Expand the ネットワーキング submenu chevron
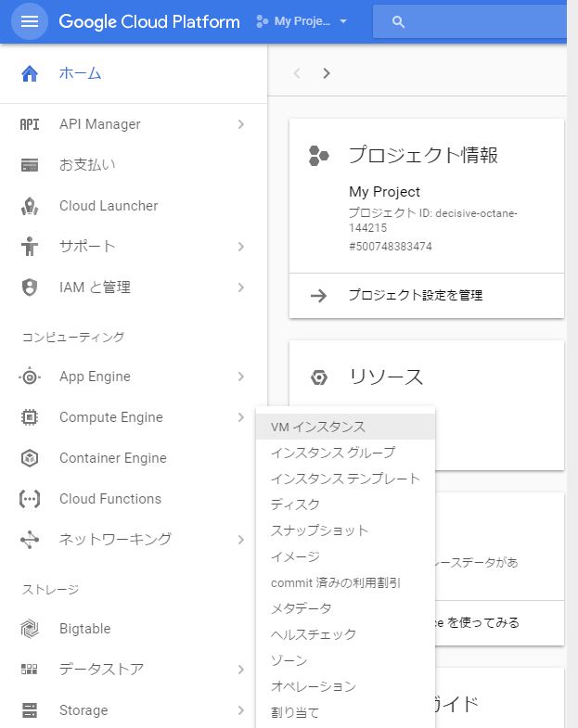This screenshot has height=728, width=578. tap(240, 540)
